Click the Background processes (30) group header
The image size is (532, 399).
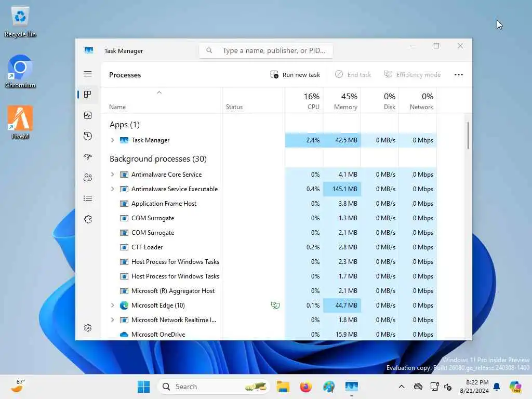tap(158, 159)
